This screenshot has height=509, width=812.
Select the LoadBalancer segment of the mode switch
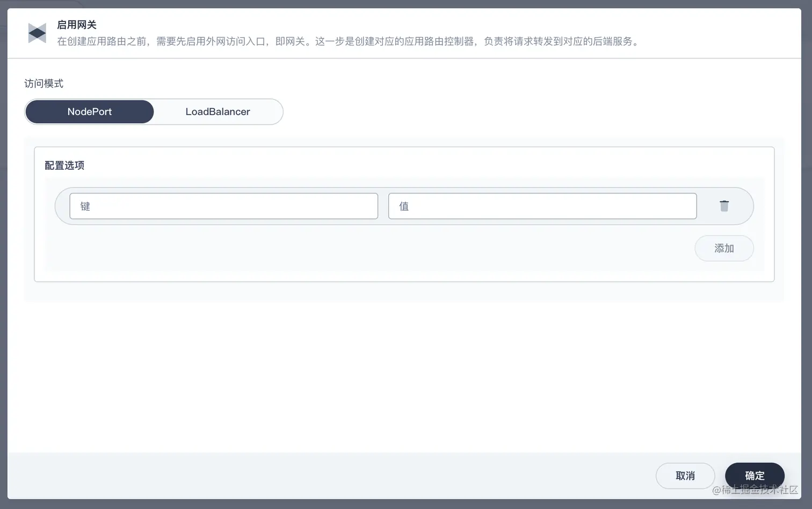click(x=218, y=112)
